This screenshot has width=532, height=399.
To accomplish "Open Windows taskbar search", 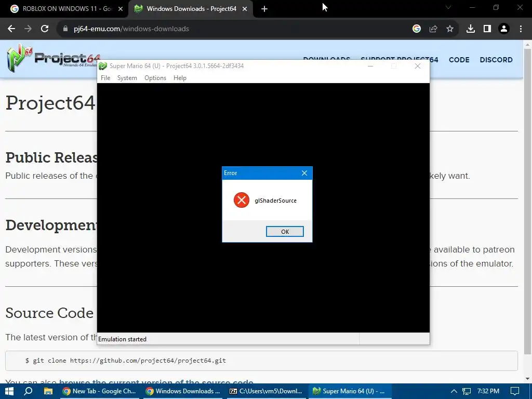I will coord(29,391).
